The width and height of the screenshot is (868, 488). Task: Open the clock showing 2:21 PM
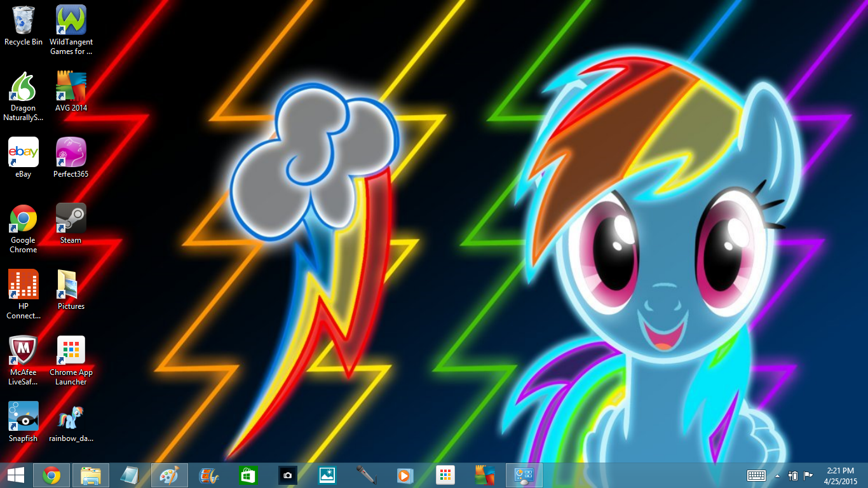point(841,475)
